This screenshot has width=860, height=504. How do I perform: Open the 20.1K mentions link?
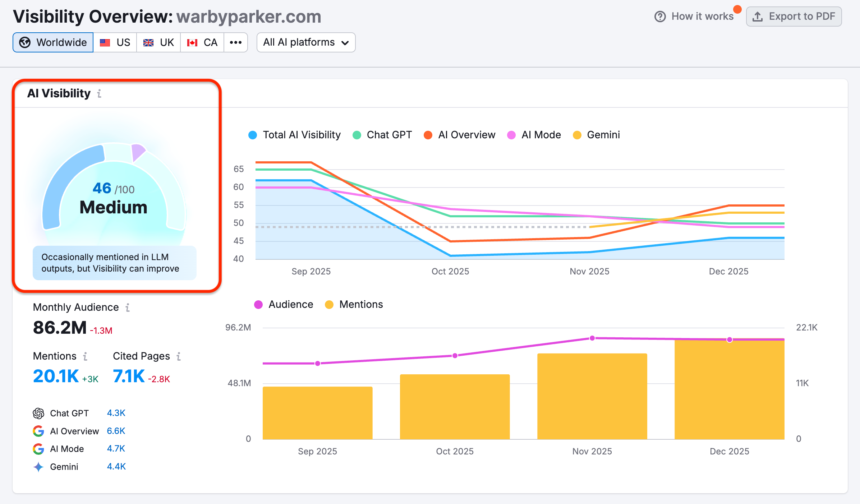point(56,376)
